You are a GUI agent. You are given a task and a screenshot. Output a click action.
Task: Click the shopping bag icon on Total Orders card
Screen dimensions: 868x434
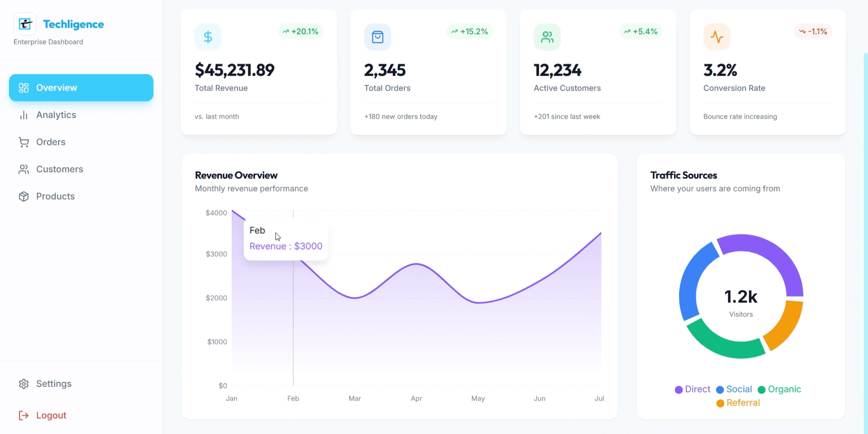[378, 37]
